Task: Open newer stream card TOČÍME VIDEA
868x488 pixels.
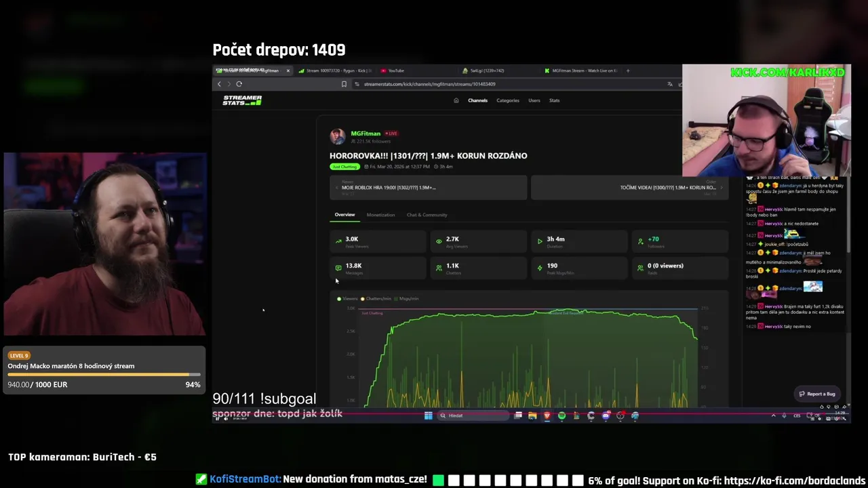Action: click(x=629, y=188)
